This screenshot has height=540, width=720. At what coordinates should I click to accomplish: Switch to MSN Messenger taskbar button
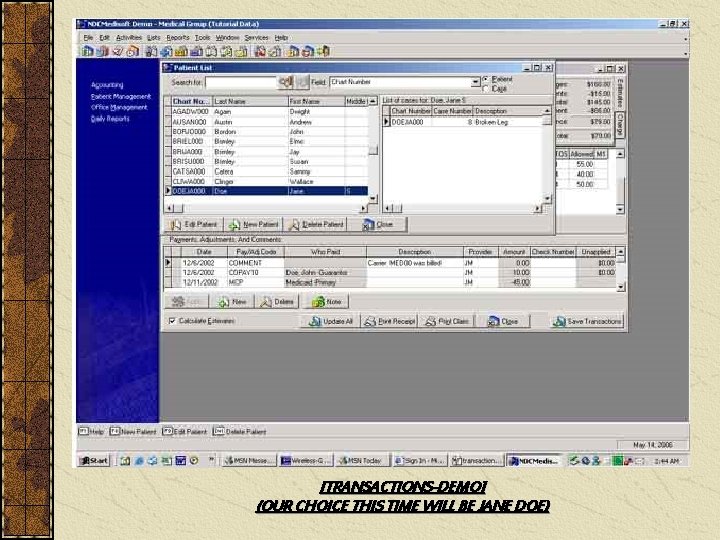[x=250, y=461]
